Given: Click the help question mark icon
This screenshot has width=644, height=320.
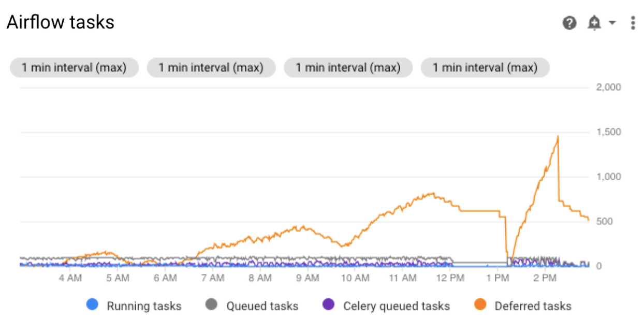Looking at the screenshot, I should pos(569,23).
